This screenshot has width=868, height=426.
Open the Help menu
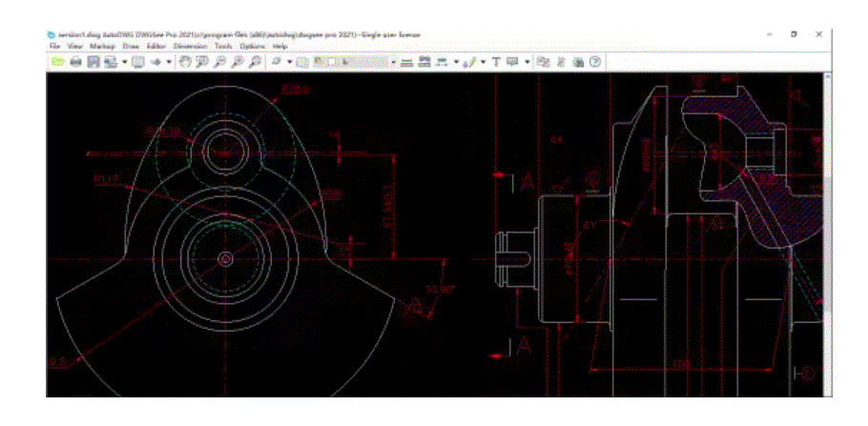tap(279, 46)
